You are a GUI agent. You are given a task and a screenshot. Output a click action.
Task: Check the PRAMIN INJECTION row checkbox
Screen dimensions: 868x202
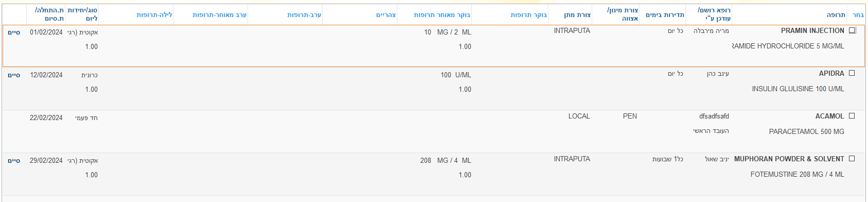(x=852, y=30)
